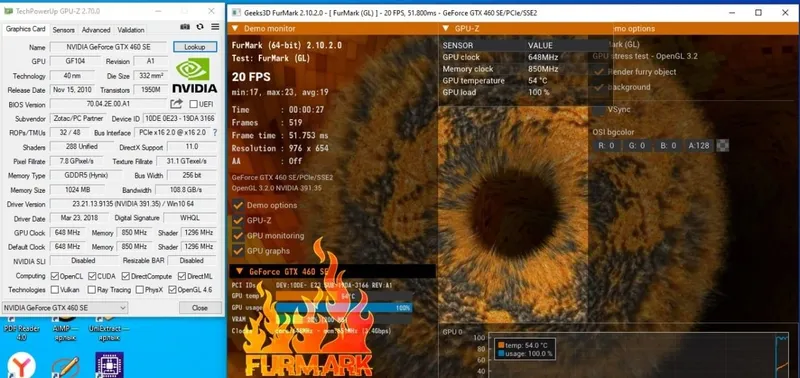Adjust the B: 0 bgcolor value
The image size is (800, 378).
pyautogui.click(x=668, y=146)
